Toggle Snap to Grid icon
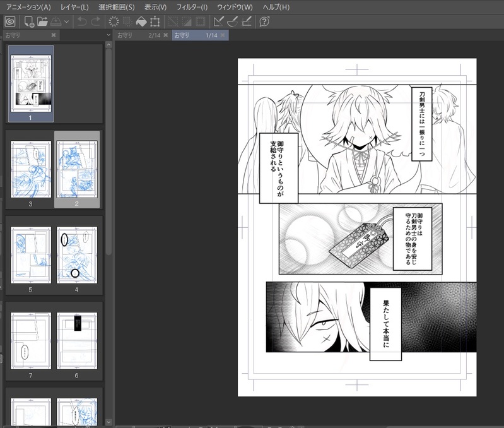This screenshot has width=504, height=428. tap(246, 22)
